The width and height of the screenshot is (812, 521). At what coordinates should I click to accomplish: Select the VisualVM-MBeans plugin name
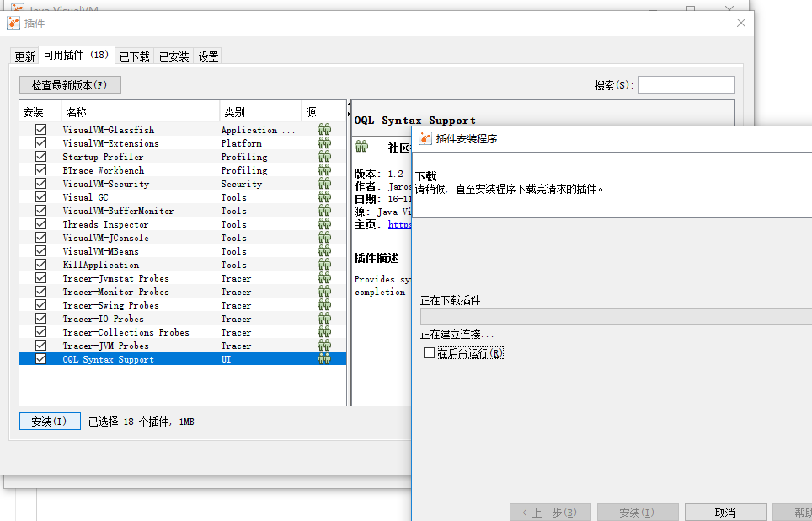pyautogui.click(x=100, y=251)
